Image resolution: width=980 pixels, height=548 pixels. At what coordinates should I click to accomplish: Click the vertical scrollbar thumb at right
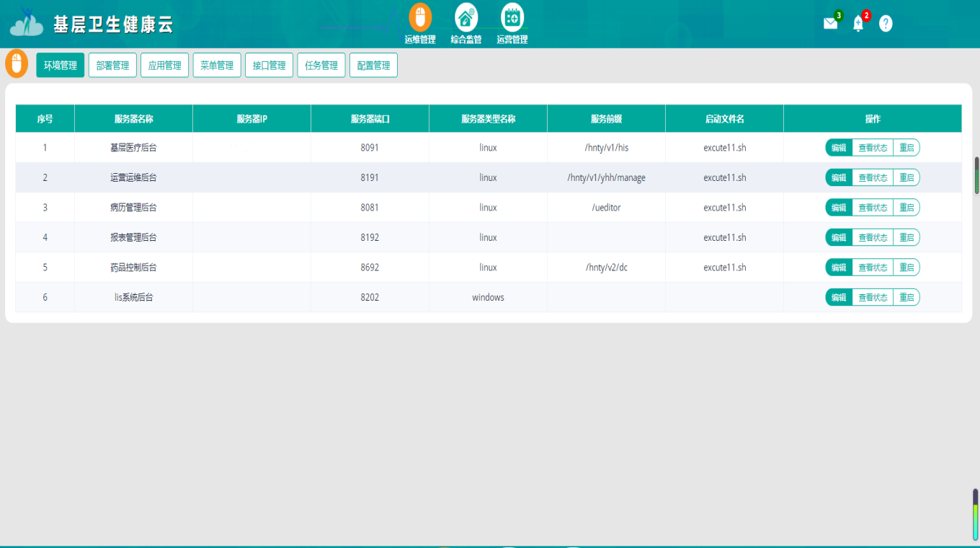point(977,175)
